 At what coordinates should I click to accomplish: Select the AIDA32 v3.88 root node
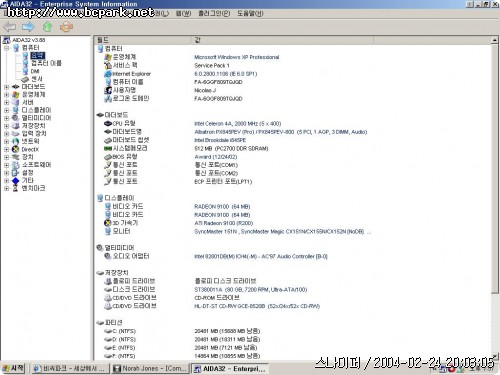click(x=29, y=40)
